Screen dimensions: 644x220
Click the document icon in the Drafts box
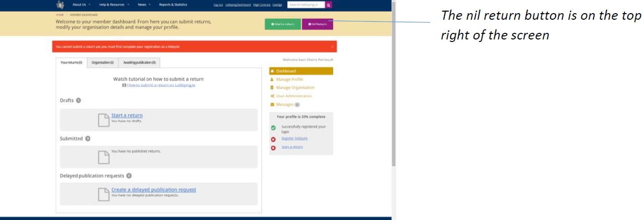tap(103, 120)
